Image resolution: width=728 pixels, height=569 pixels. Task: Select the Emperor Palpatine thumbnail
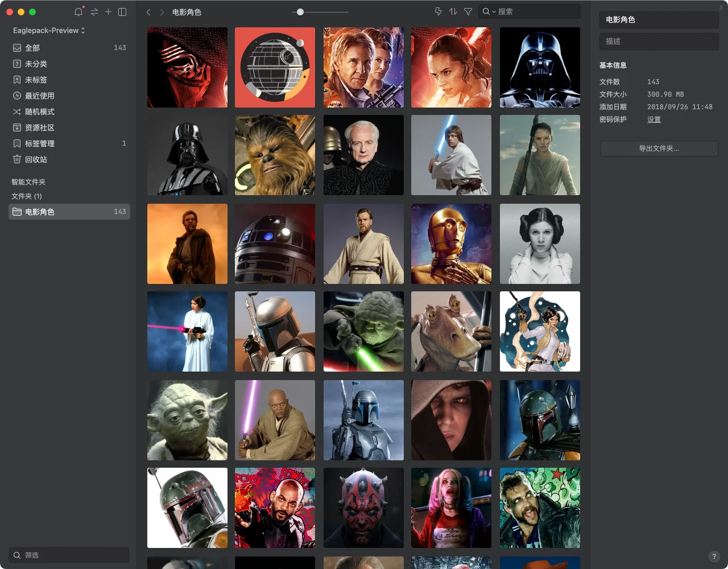coord(363,155)
